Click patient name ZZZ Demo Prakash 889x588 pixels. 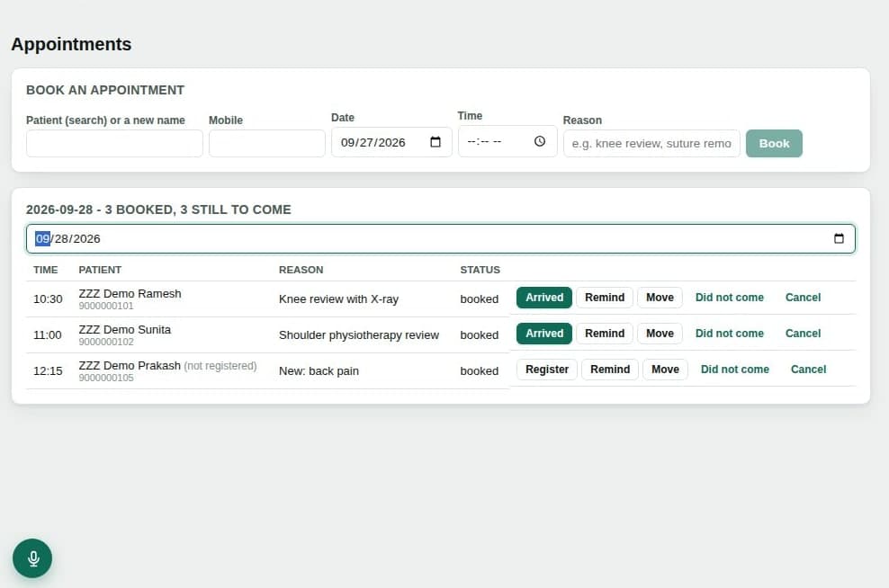tap(130, 365)
